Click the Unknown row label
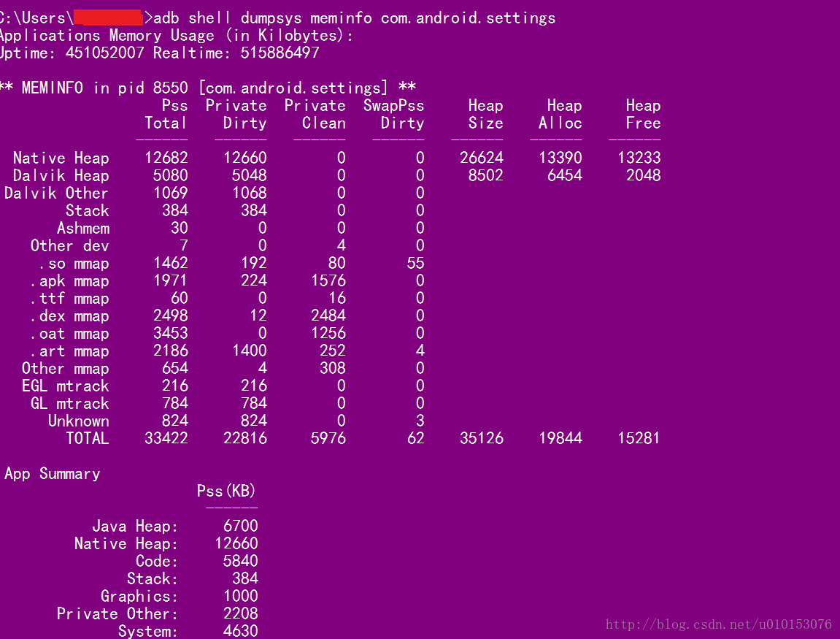 click(x=79, y=421)
